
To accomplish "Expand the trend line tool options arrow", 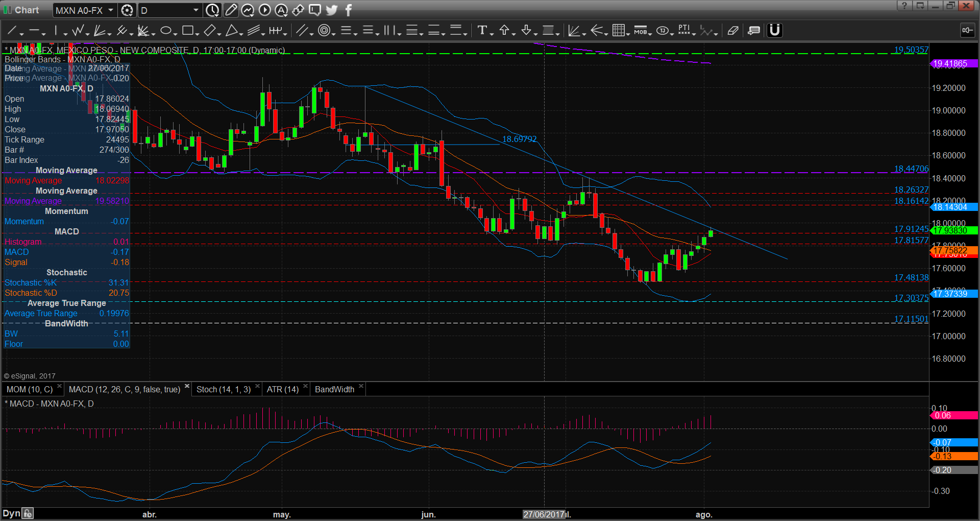I will tap(22, 34).
